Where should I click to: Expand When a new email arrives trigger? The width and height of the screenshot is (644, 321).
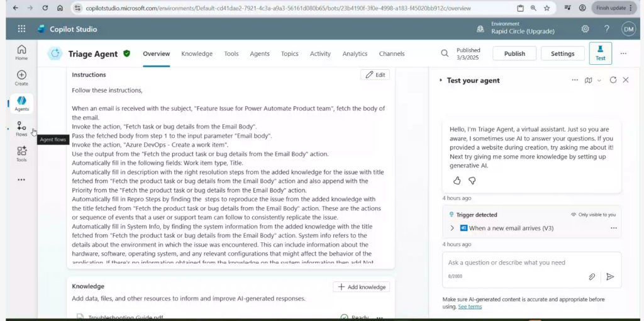click(452, 228)
